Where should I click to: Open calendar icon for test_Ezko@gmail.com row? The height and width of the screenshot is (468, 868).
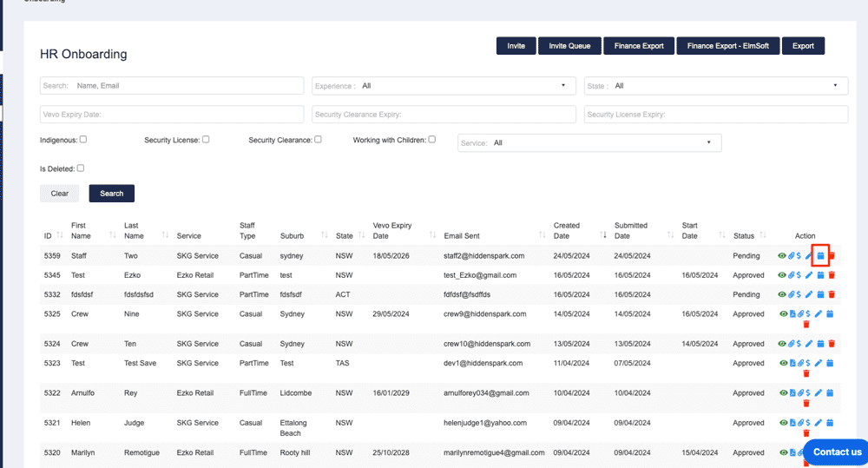820,275
